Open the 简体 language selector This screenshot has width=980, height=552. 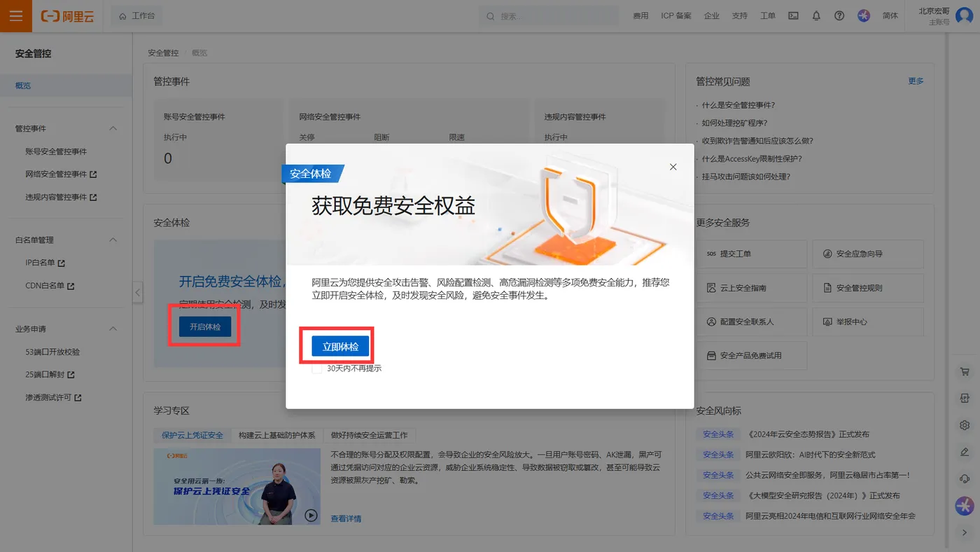[890, 15]
